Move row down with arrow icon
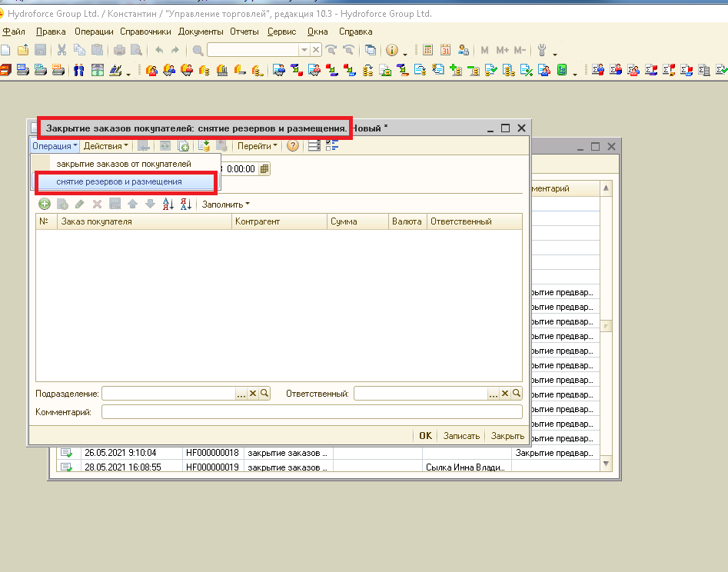The width and height of the screenshot is (728, 572). click(150, 204)
